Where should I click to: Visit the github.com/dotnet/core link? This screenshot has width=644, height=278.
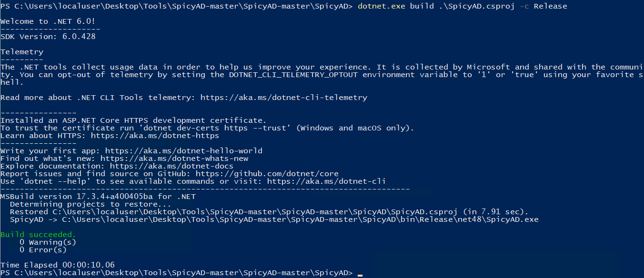coord(267,174)
